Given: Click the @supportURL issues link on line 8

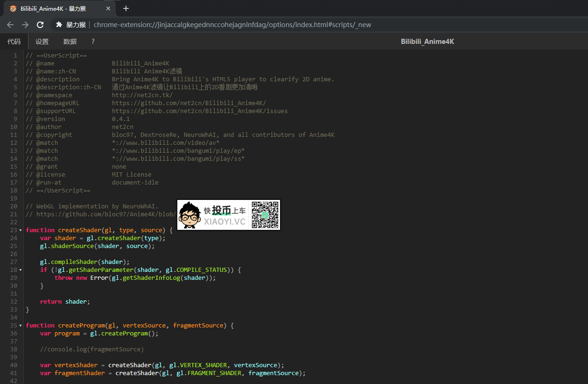Looking at the screenshot, I should [200, 111].
